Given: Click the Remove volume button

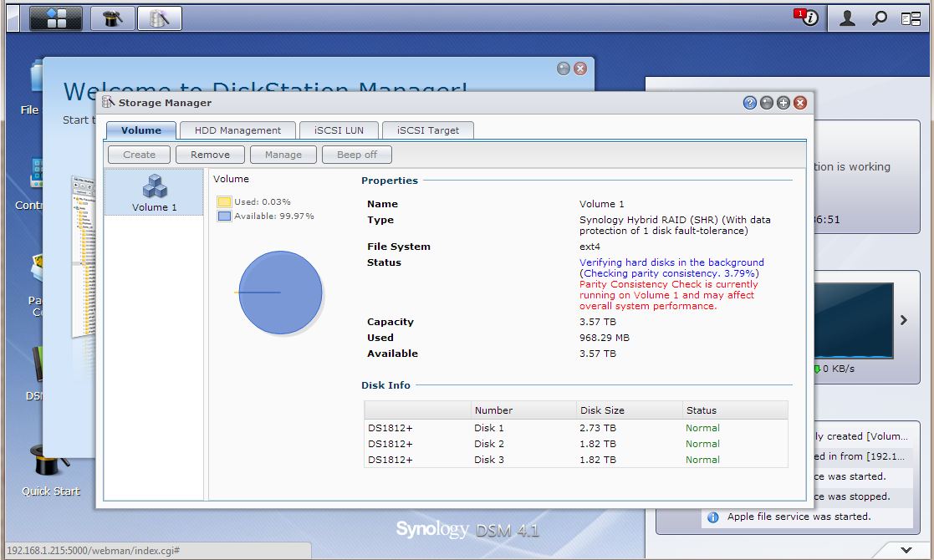Looking at the screenshot, I should pyautogui.click(x=210, y=155).
